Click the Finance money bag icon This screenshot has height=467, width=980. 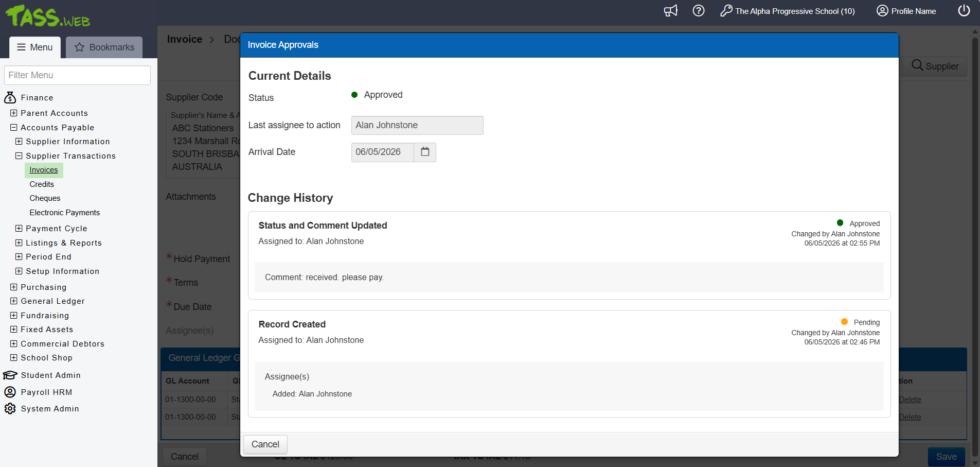(x=10, y=98)
